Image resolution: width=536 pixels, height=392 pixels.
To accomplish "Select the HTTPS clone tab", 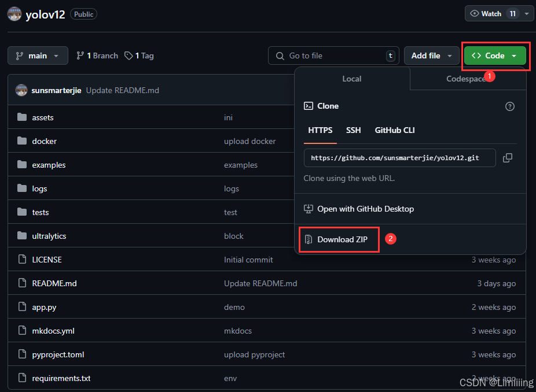I will (x=320, y=131).
